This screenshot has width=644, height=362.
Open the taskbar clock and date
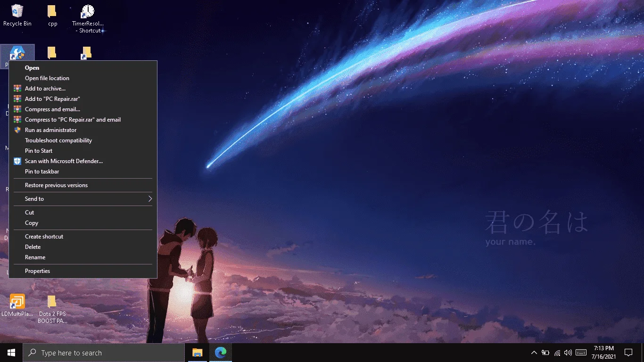pyautogui.click(x=603, y=353)
